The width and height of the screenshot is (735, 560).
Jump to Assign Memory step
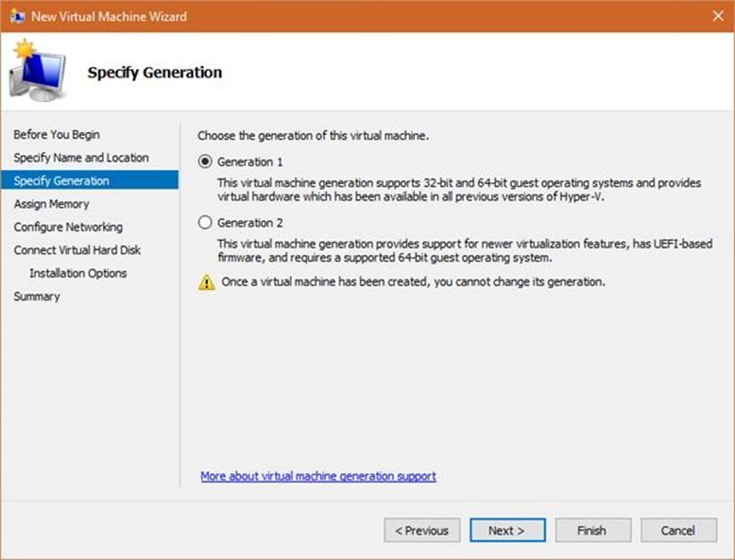click(x=52, y=204)
